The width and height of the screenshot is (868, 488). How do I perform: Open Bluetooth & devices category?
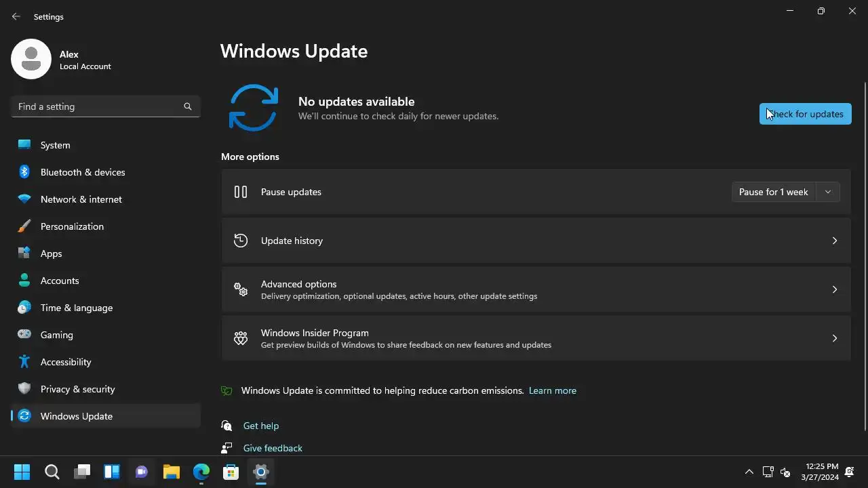106,172
